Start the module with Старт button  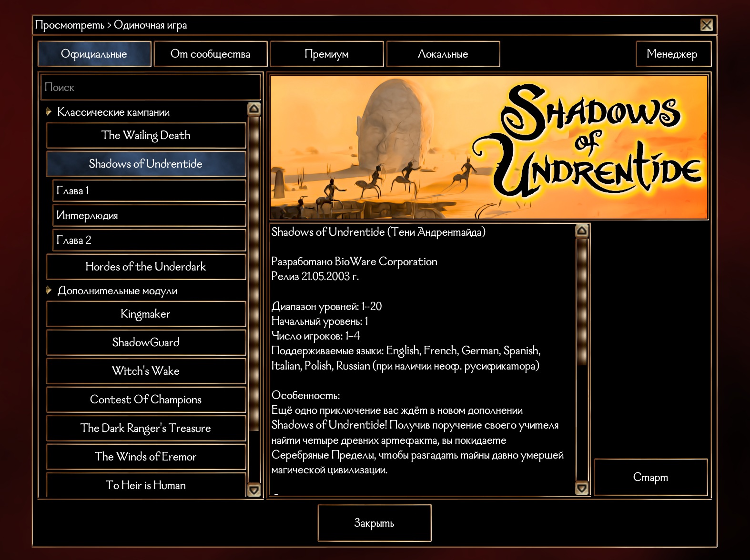(651, 477)
